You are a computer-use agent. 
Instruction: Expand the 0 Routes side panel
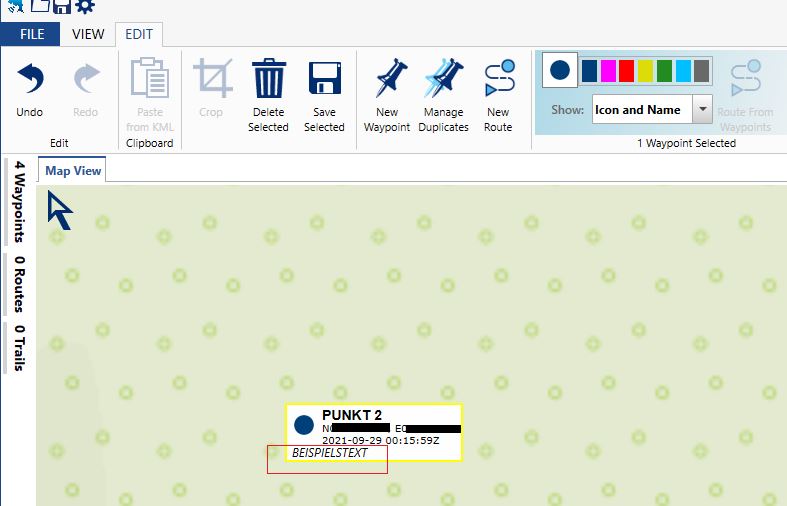point(19,284)
